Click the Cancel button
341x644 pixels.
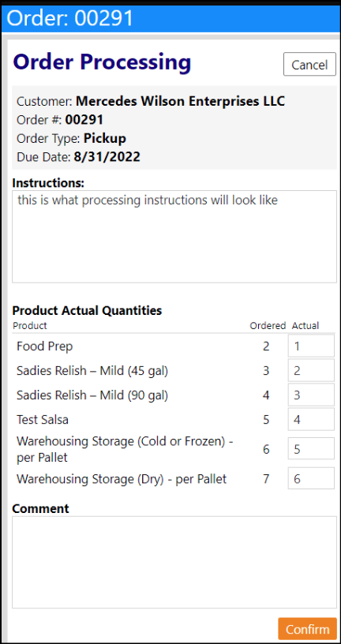pos(309,65)
